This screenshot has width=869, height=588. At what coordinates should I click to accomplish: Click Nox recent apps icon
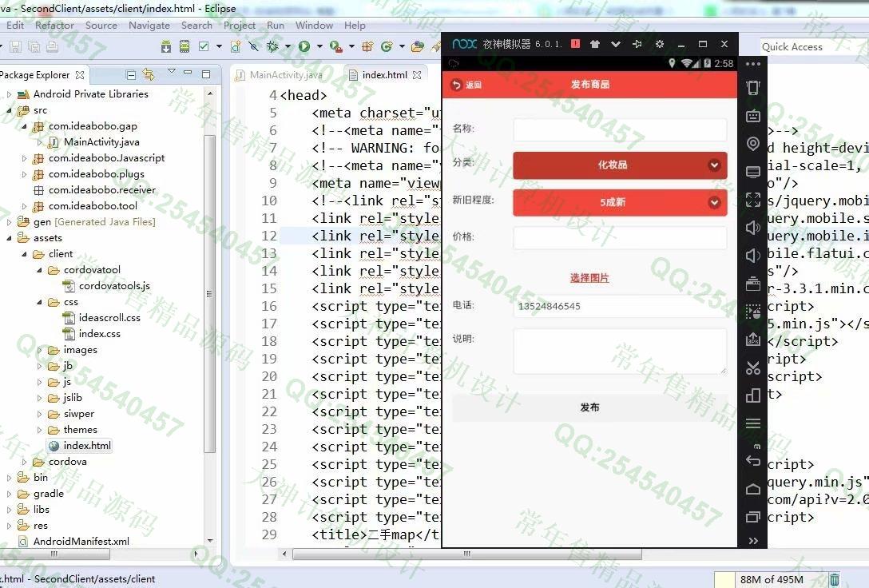pos(752,517)
